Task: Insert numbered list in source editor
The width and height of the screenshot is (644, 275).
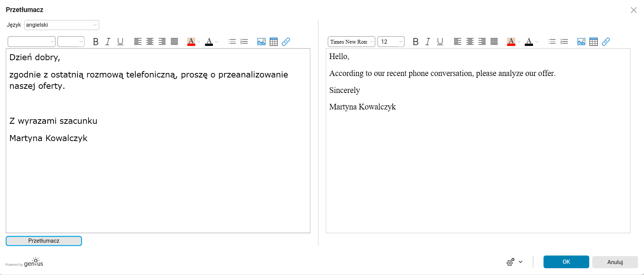Action: click(x=244, y=42)
